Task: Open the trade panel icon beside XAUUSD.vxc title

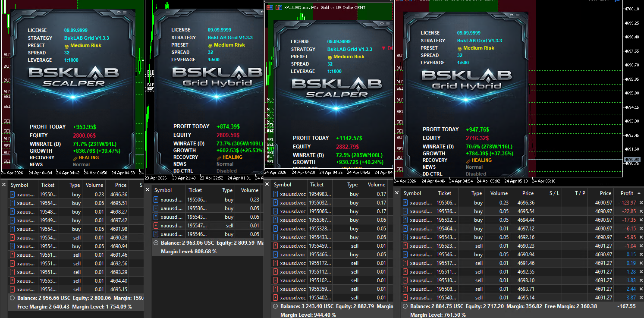Action: pyautogui.click(x=270, y=7)
